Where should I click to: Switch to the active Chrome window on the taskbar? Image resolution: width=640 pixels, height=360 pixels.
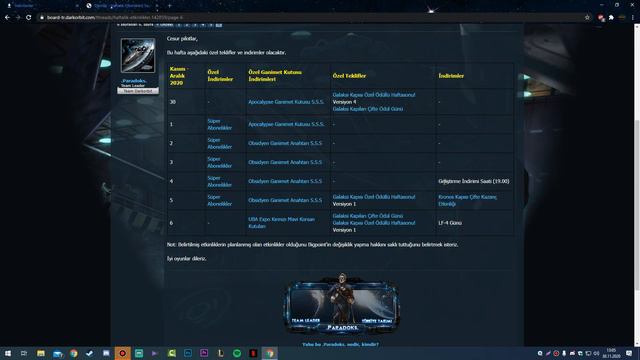tap(269, 353)
